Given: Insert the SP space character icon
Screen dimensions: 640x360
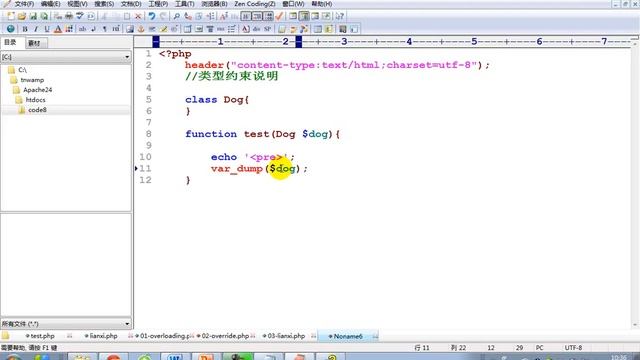Looking at the screenshot, I should coord(267,29).
